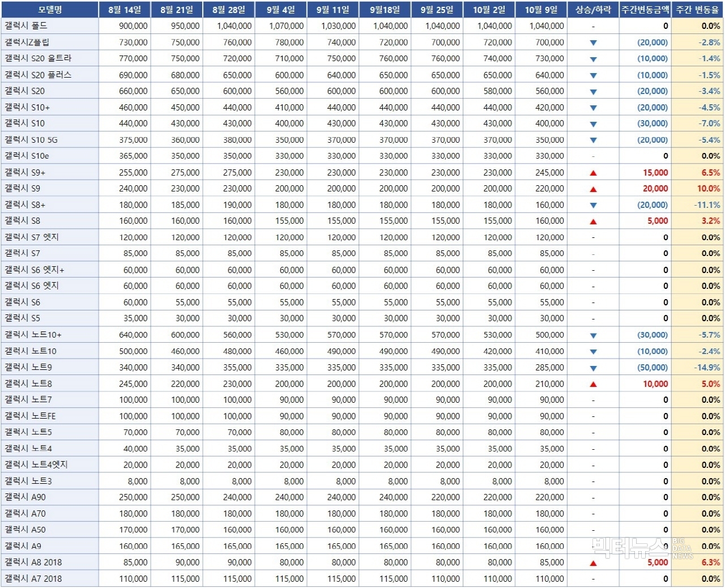
Task: Select the 상승/하락 column header
Action: coord(593,10)
